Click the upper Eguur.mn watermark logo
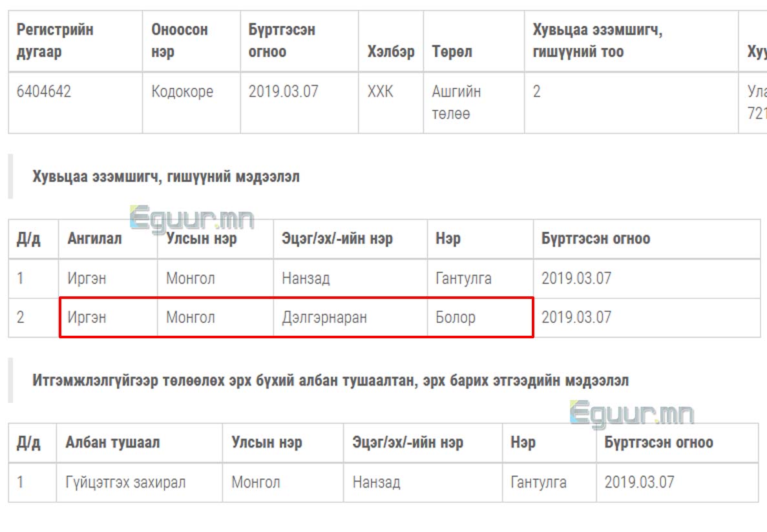The height and width of the screenshot is (532, 767). [x=192, y=219]
